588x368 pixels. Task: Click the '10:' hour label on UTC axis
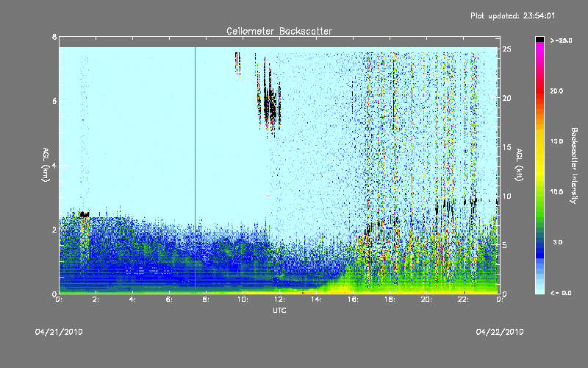[243, 300]
